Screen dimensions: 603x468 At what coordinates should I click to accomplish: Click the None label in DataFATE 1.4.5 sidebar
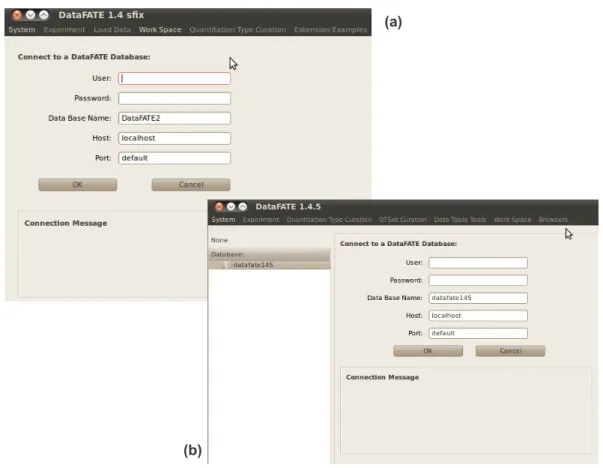(x=219, y=240)
